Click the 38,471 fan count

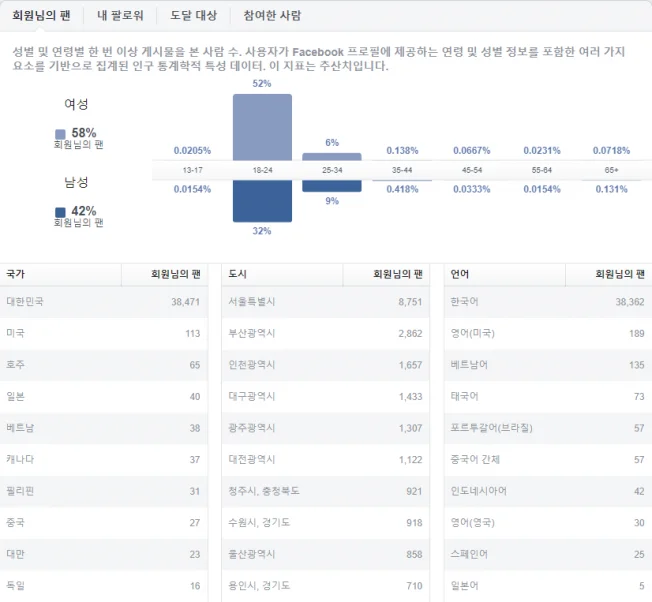point(185,302)
